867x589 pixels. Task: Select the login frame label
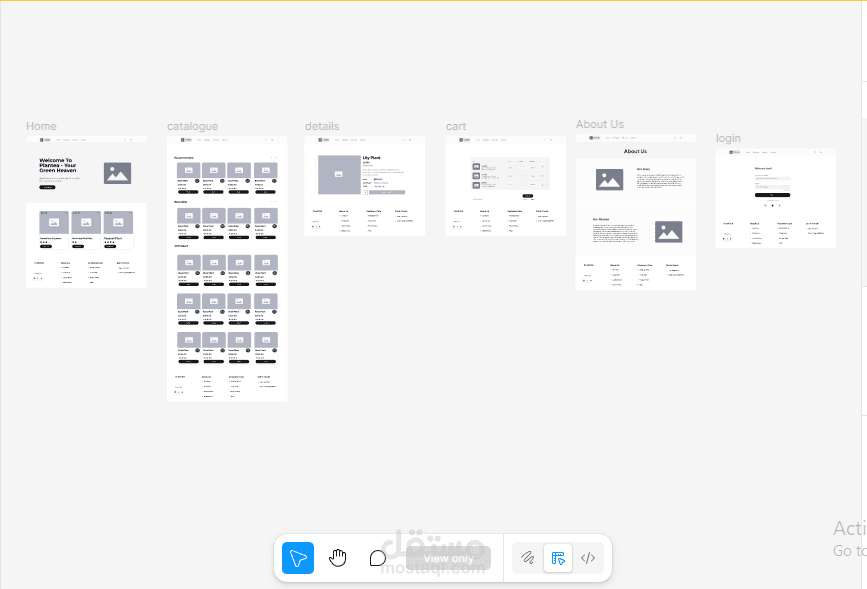pyautogui.click(x=728, y=138)
